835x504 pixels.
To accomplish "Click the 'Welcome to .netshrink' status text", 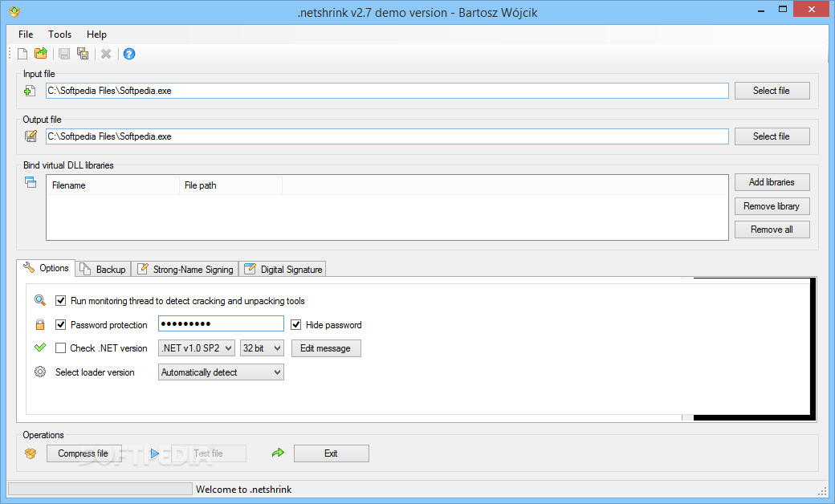I will tap(244, 489).
